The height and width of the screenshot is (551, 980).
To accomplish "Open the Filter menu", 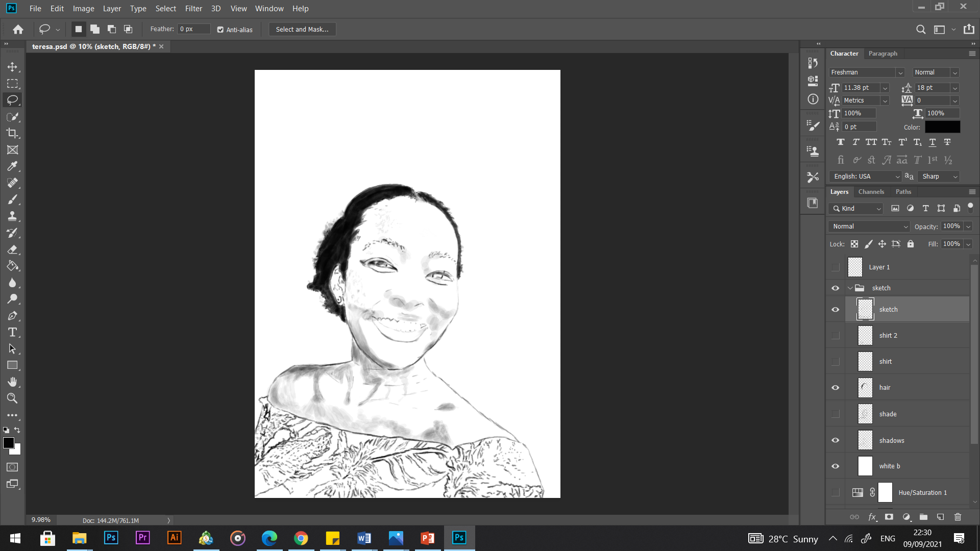I will [x=193, y=8].
